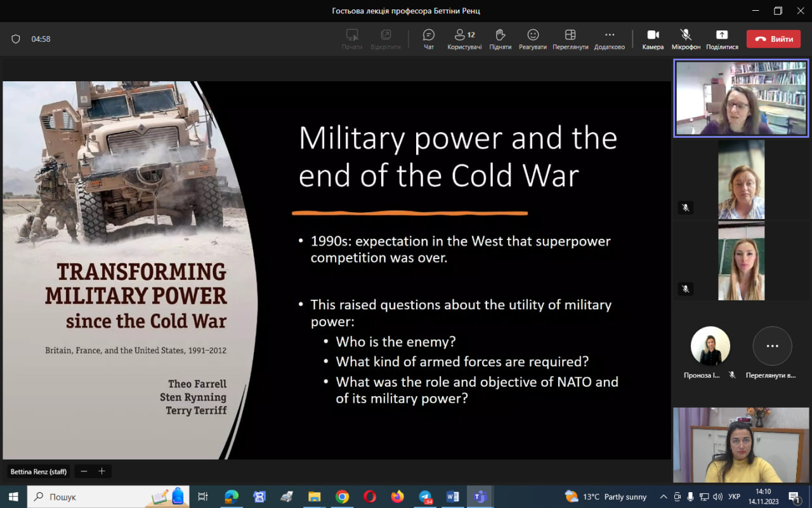Screen dimensions: 812x508
Task: Toggle the camera on
Action: 653,38
